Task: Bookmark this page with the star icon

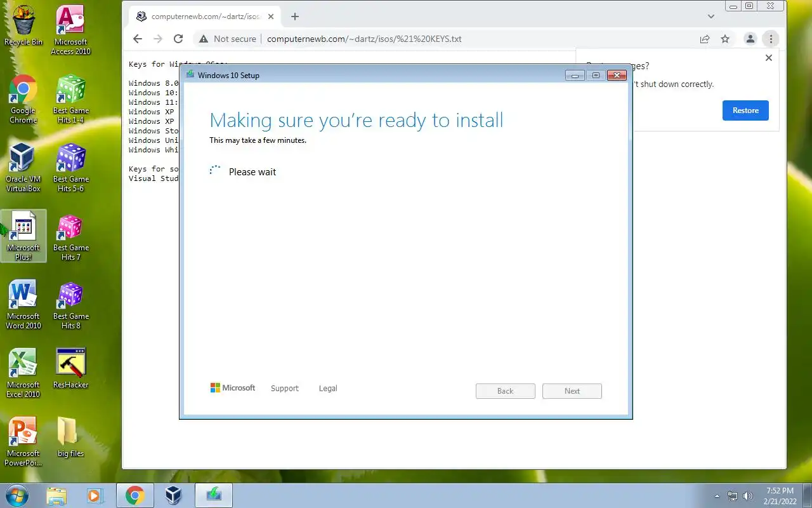Action: [x=725, y=39]
